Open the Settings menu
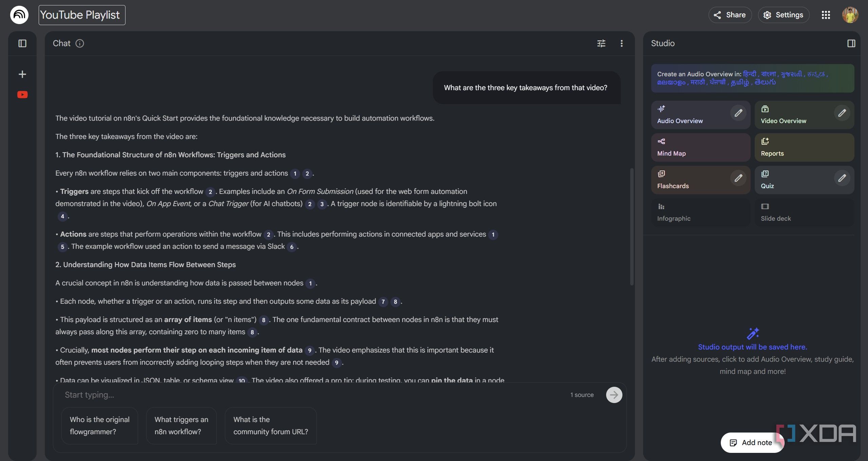This screenshot has height=461, width=868. 784,15
